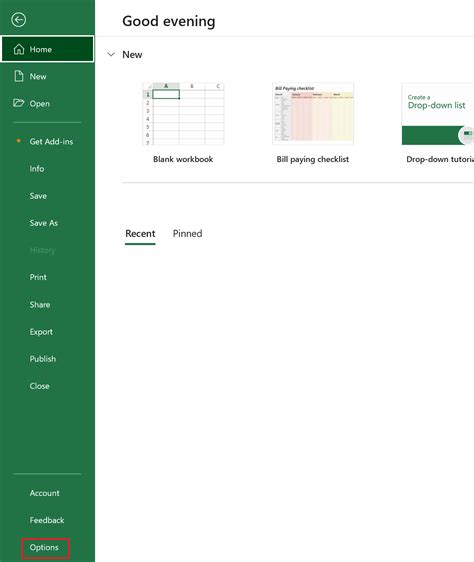Open Excel Options
Image resolution: width=474 pixels, height=562 pixels.
click(x=44, y=547)
